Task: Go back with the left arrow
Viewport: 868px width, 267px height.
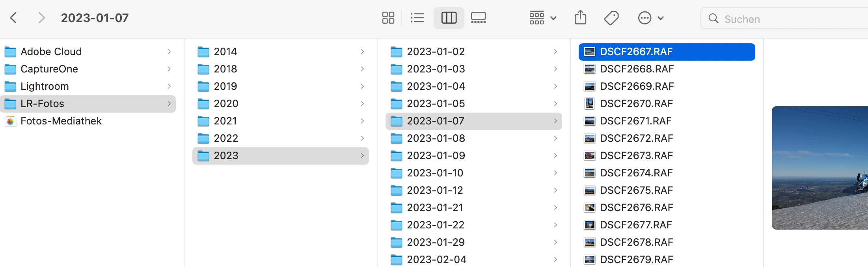Action: pos(13,18)
